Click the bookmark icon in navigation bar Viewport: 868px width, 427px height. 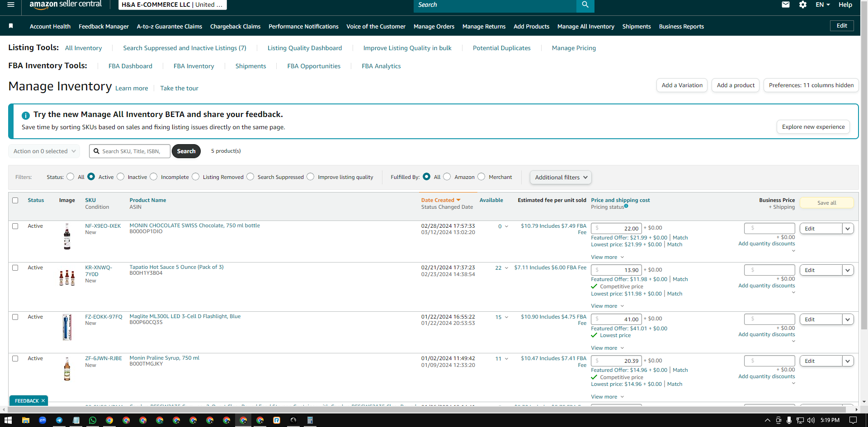11,26
